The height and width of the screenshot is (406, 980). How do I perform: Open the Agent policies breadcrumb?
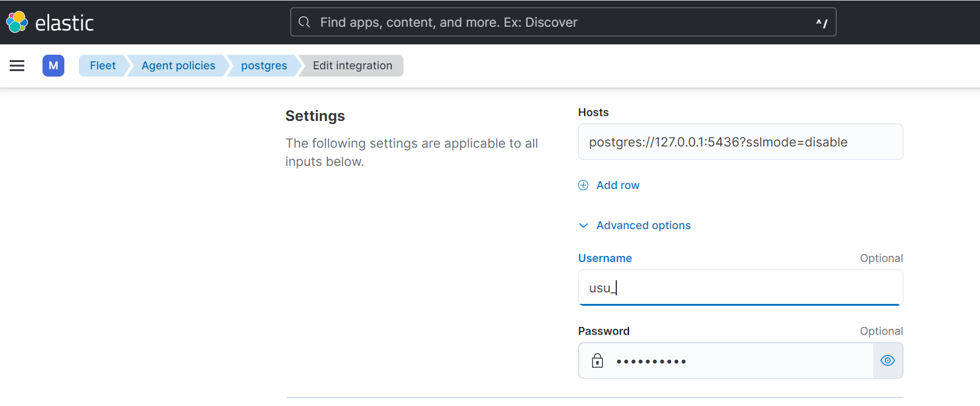[178, 66]
